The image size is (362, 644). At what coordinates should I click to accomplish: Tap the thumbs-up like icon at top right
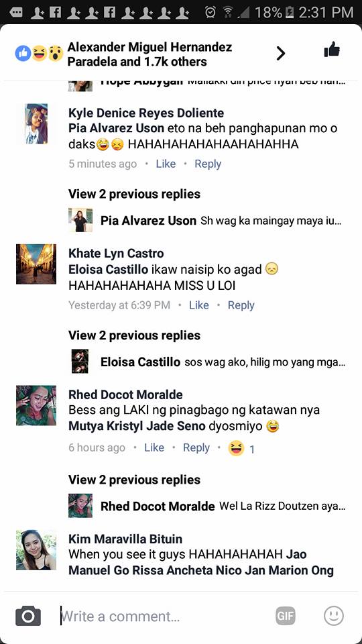[x=332, y=50]
